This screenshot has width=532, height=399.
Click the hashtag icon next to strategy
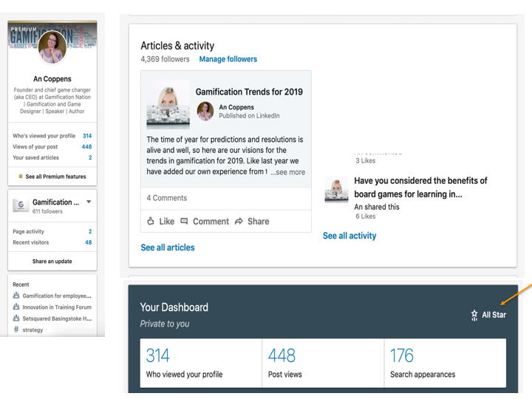[16, 330]
